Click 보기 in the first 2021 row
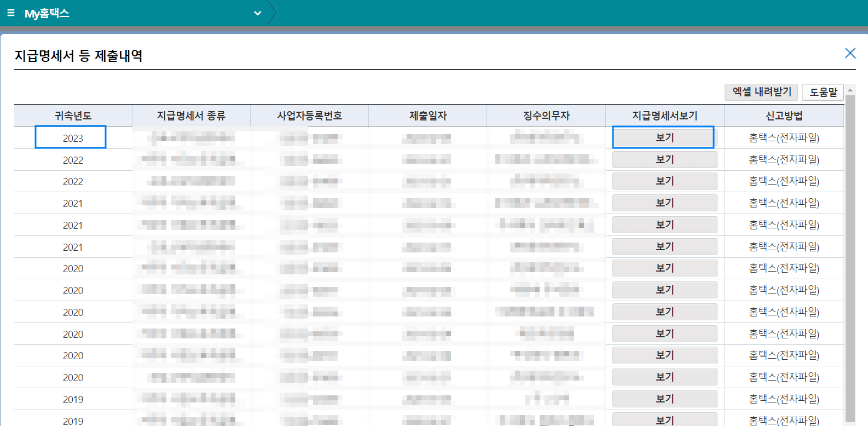 click(665, 203)
